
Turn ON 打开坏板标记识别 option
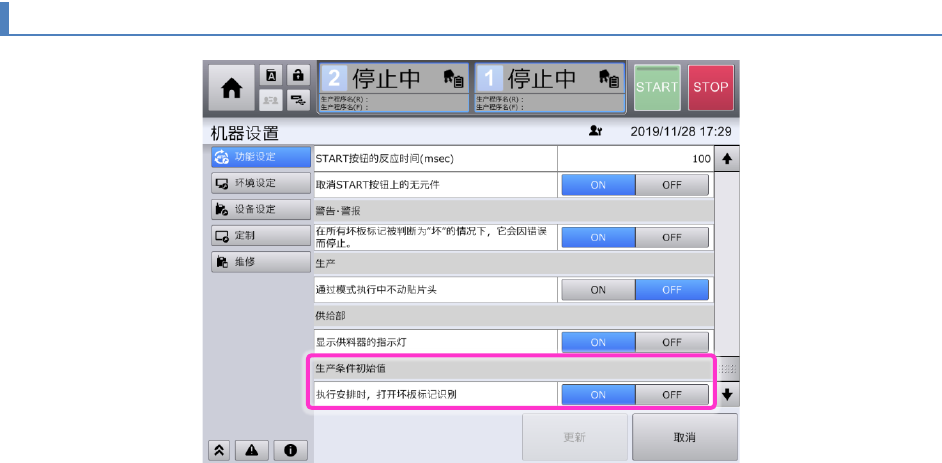point(598,395)
